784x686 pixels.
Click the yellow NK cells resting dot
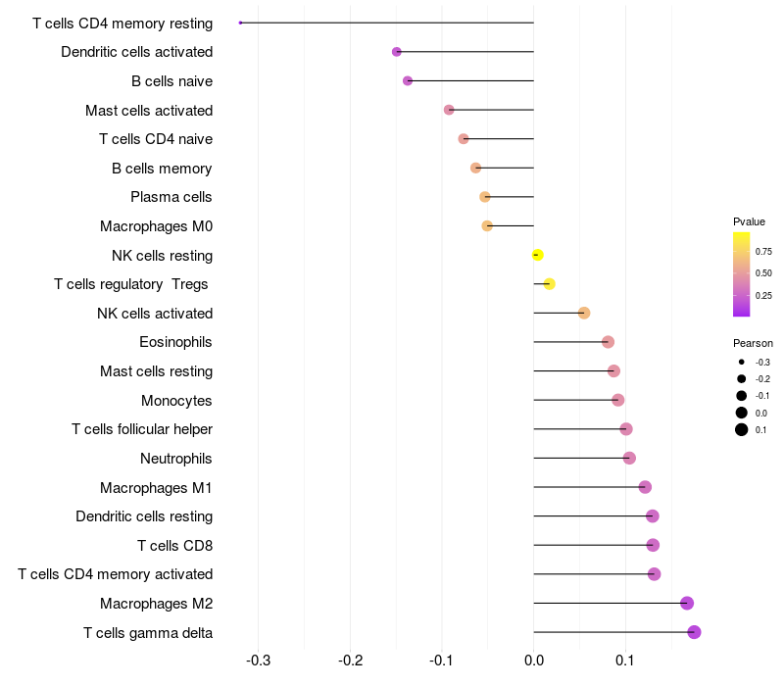pos(537,255)
